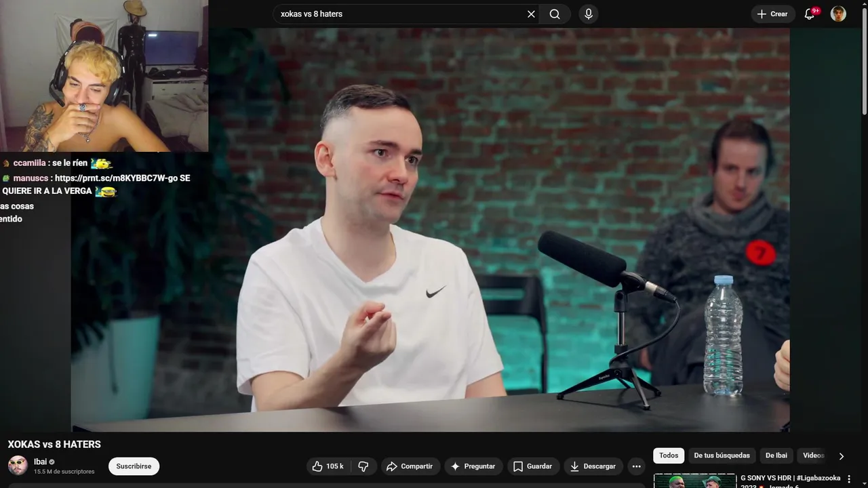
Task: Click the Preguntar button
Action: coord(473,466)
